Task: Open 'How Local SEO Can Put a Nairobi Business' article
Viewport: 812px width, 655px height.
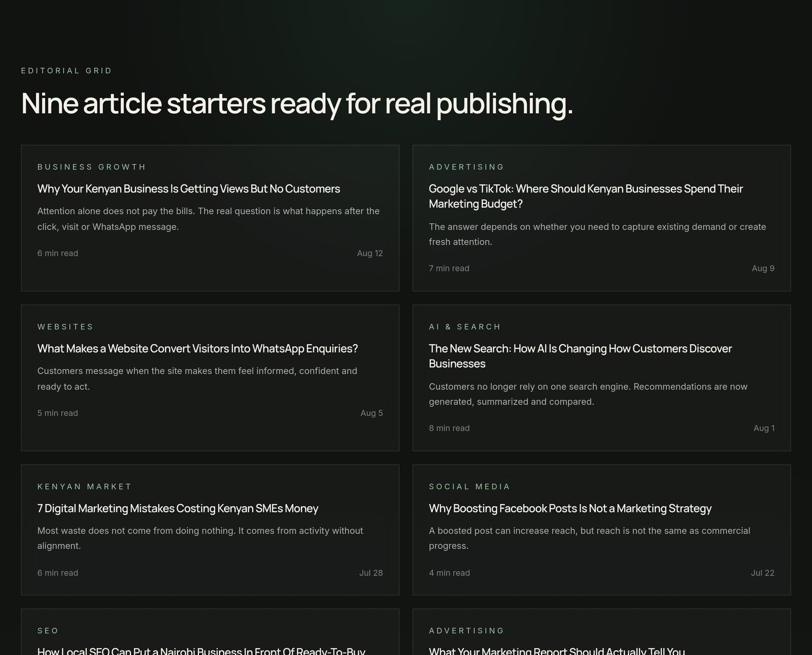Action: pos(201,650)
